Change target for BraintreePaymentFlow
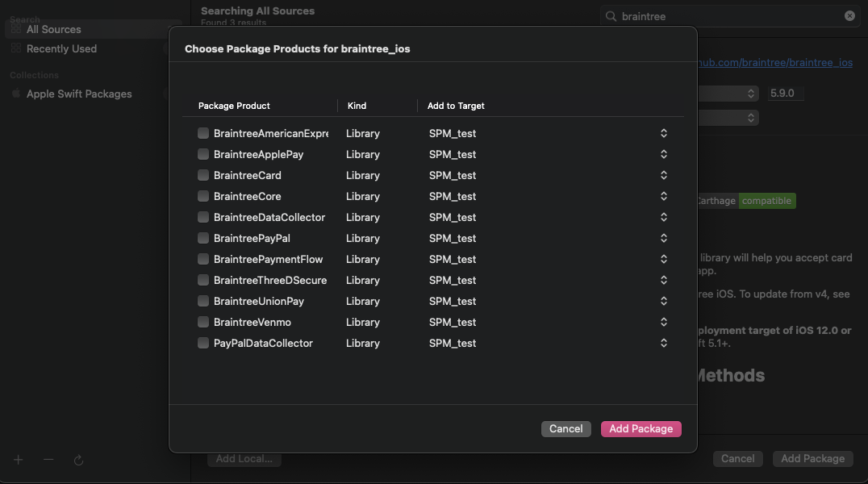This screenshot has width=868, height=484. pos(664,259)
